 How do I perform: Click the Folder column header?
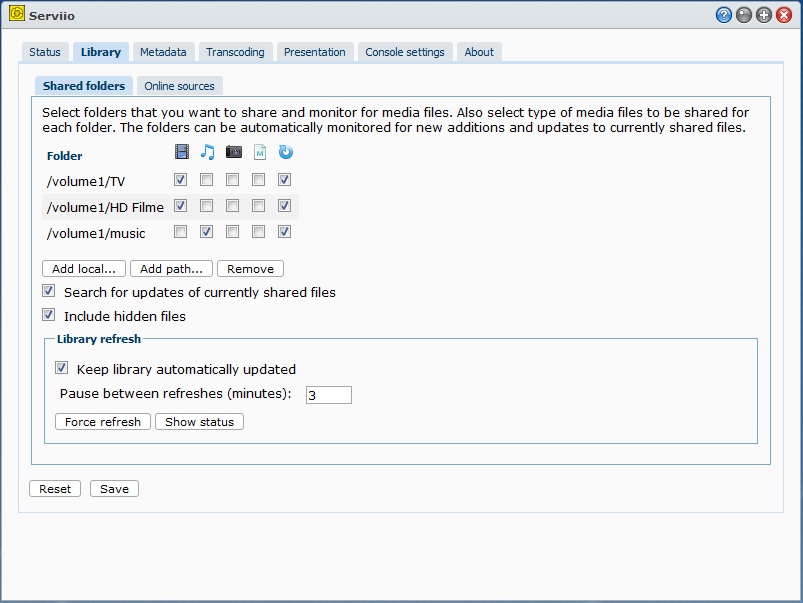pyautogui.click(x=65, y=156)
